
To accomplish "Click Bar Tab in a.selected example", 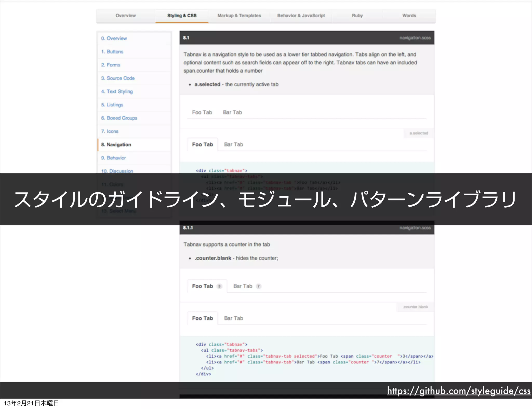I will pos(234,145).
